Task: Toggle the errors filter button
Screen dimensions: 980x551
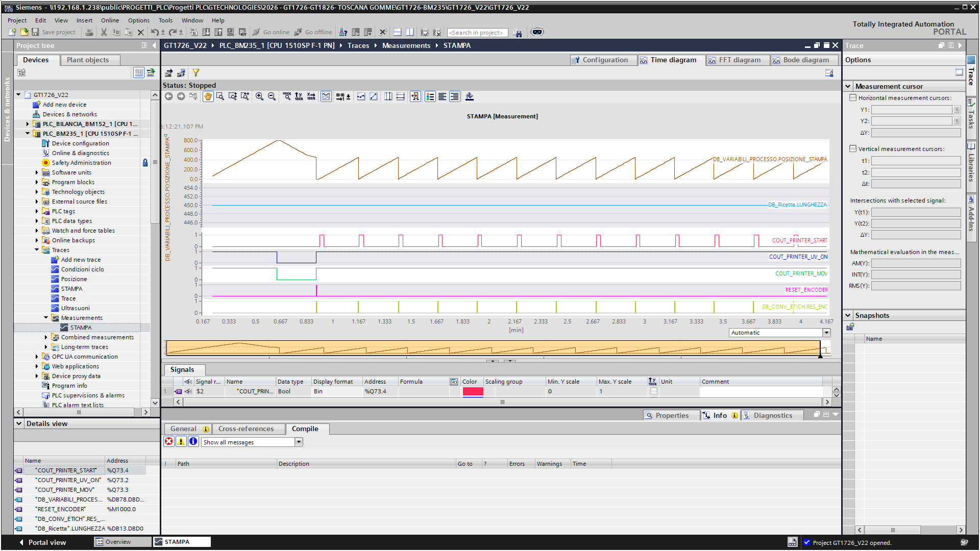Action: (169, 442)
